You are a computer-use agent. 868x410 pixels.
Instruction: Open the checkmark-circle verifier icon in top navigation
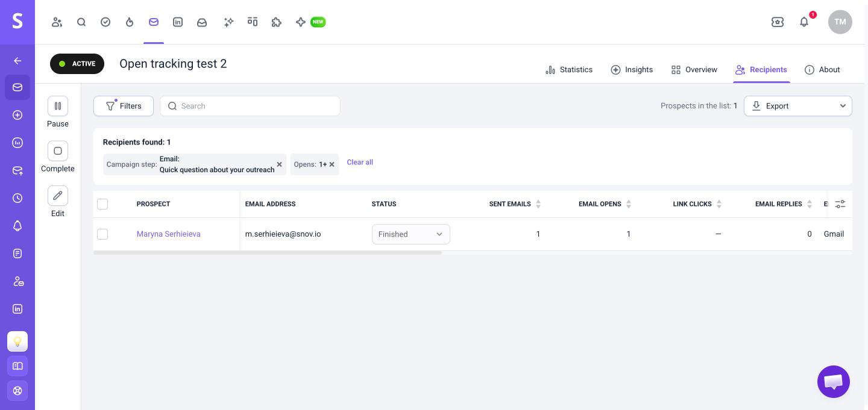pyautogui.click(x=105, y=22)
